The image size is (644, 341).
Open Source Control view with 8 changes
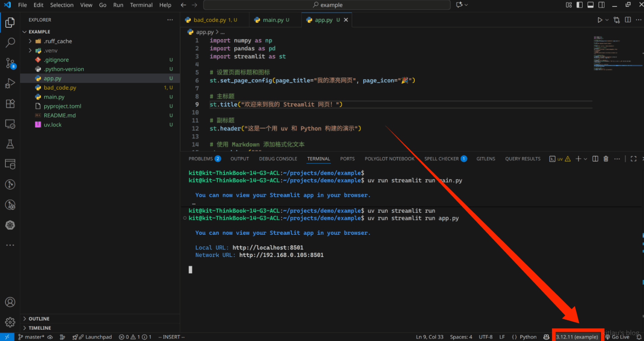[10, 63]
